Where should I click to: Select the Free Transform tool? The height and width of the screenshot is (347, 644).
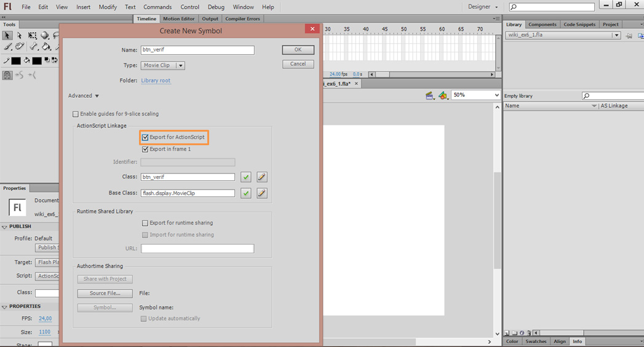coord(32,36)
